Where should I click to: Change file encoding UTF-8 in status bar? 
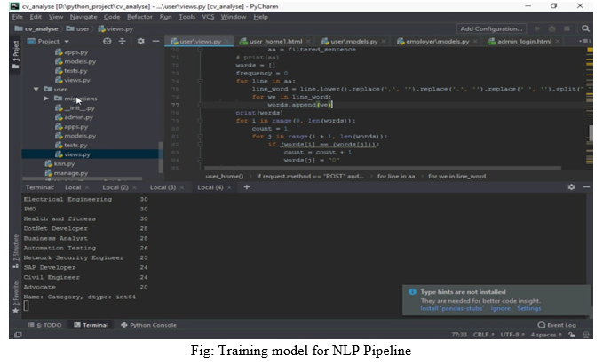[512, 335]
